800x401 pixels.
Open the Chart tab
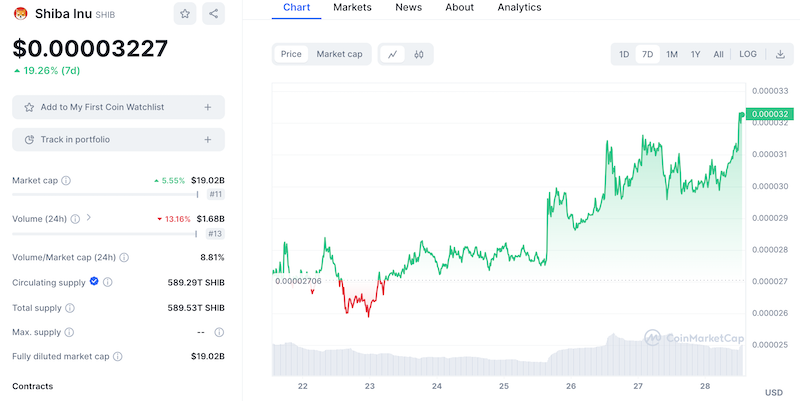tap(296, 8)
